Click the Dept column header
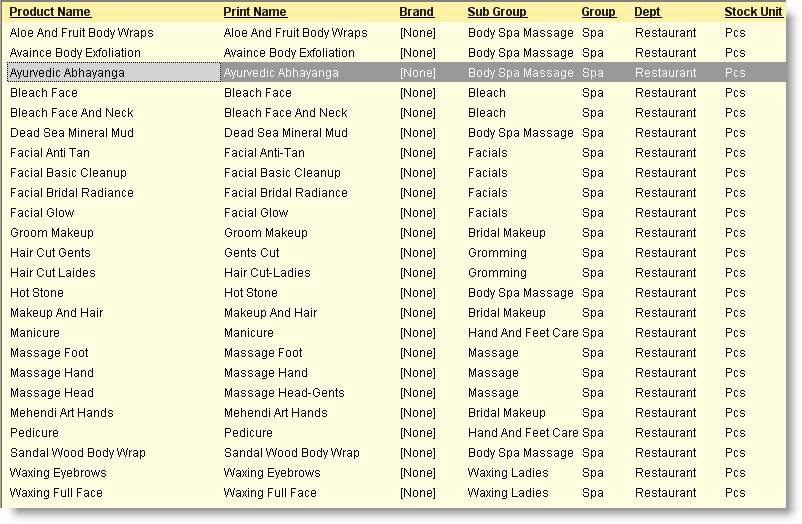This screenshot has height=524, width=802. click(648, 12)
